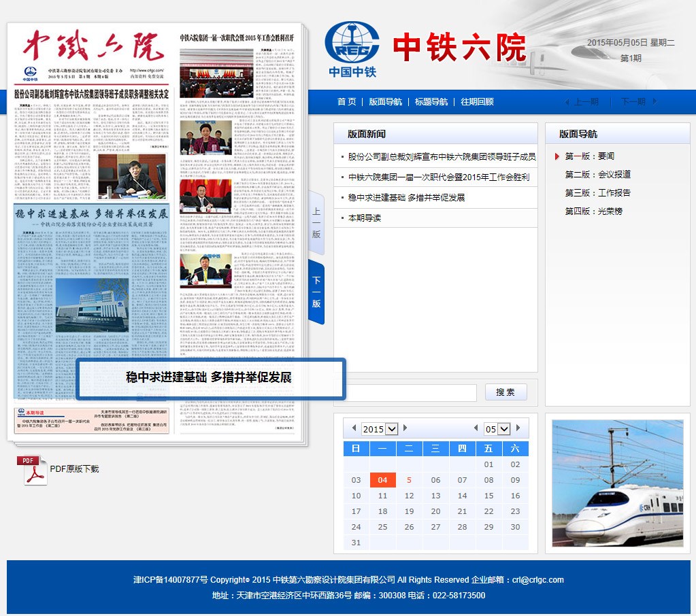Select 第二版：会议报道 in page navigation
This screenshot has width=696, height=616.
coord(597,175)
